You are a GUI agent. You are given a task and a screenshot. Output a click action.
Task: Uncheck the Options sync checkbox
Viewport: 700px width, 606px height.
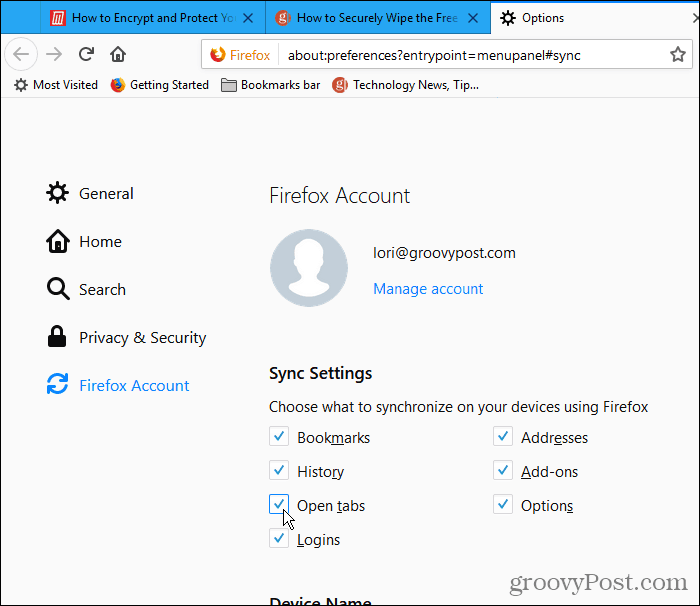coord(503,504)
